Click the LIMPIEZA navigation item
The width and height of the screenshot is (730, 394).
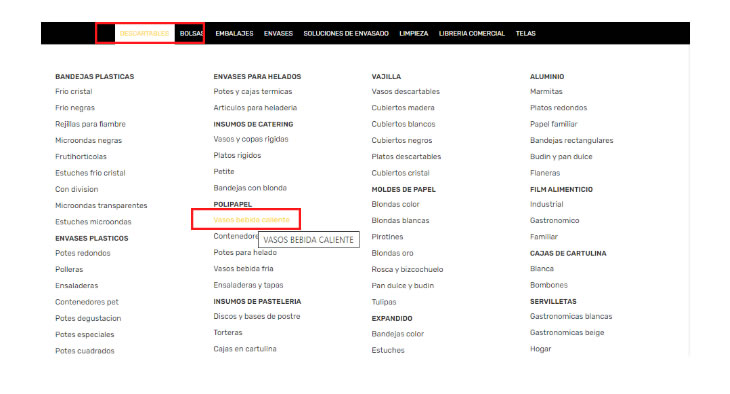(x=413, y=34)
